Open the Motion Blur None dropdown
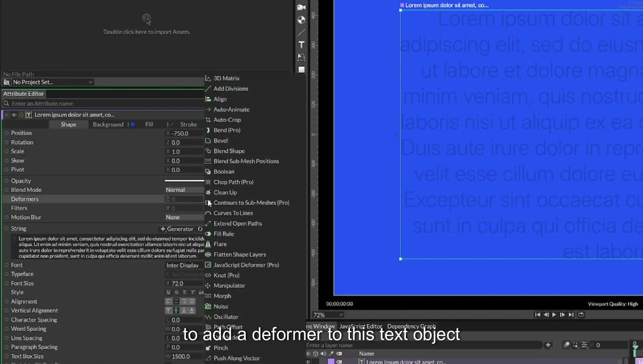Image resolution: width=643 pixels, height=364 pixels. 184,217
